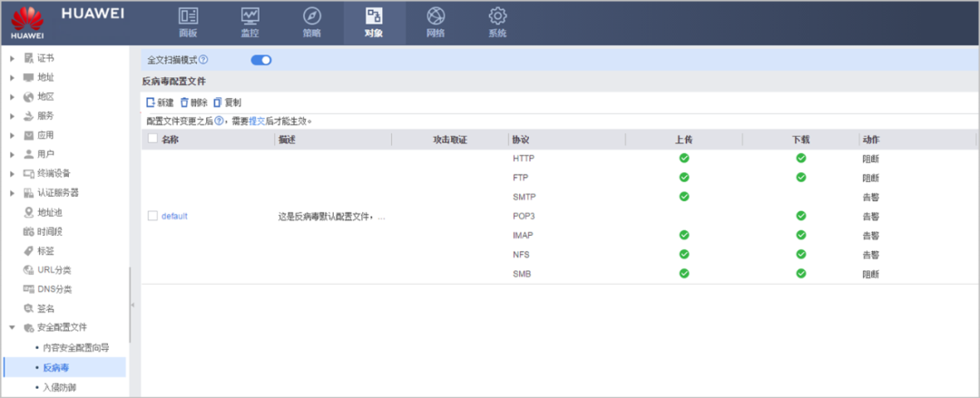
Task: Check the default profile checkbox
Action: click(152, 216)
